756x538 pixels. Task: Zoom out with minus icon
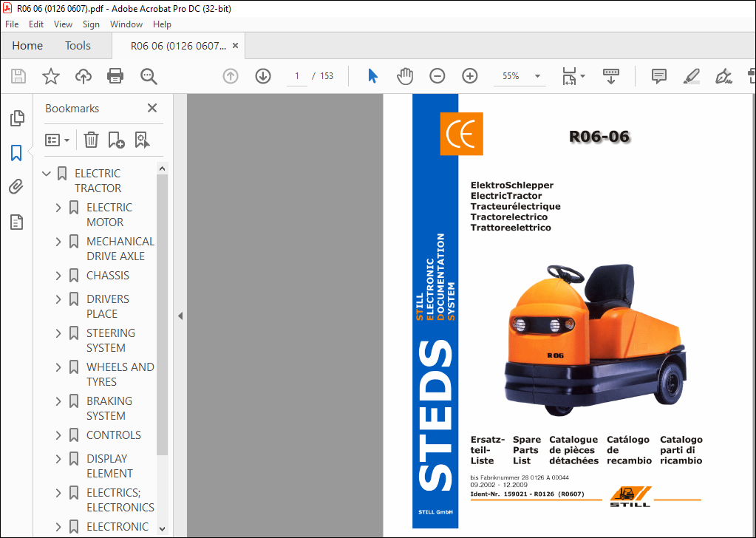coord(437,76)
